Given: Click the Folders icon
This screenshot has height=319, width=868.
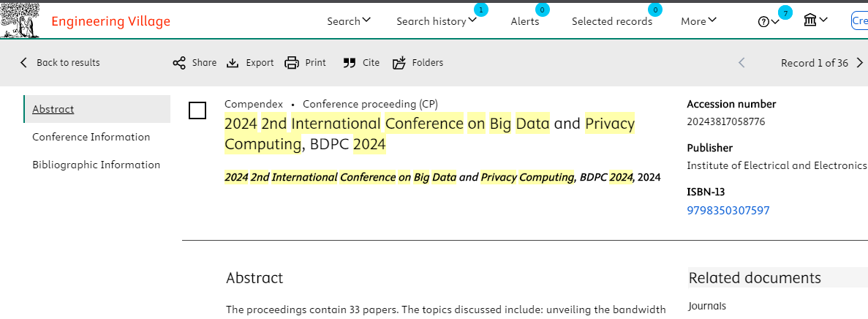Looking at the screenshot, I should tap(399, 63).
